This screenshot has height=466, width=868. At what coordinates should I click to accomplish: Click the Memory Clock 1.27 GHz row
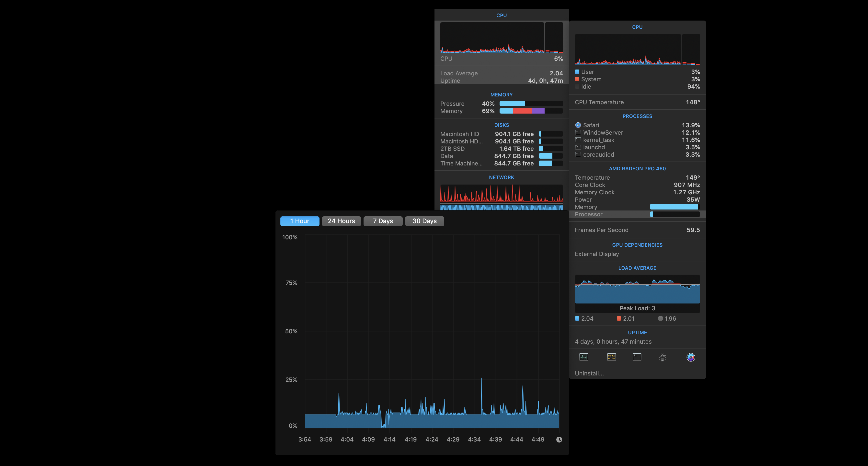point(637,193)
